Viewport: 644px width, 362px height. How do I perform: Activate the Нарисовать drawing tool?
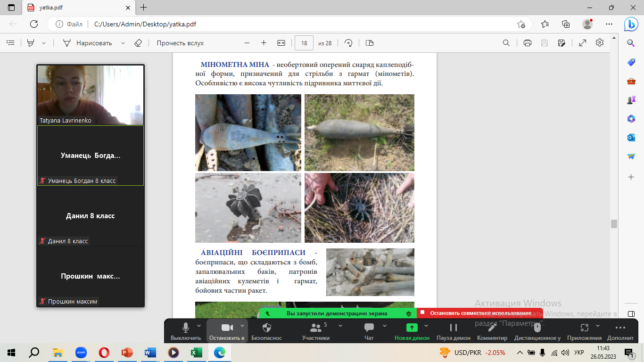click(x=88, y=43)
